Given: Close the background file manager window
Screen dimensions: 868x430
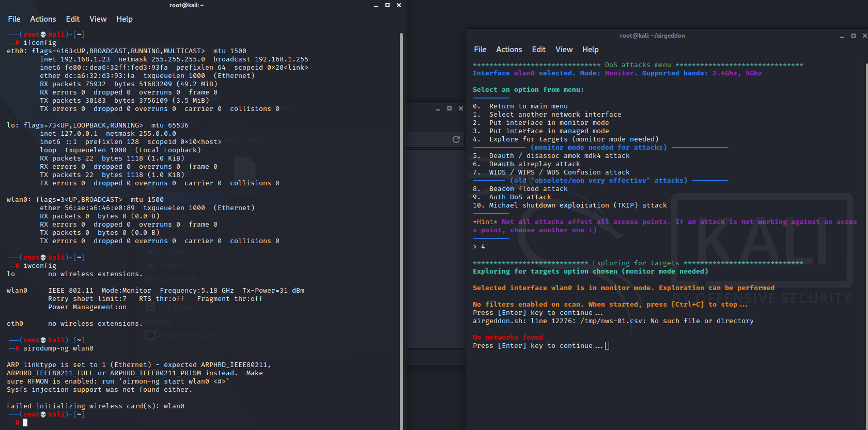Looking at the screenshot, I should [x=461, y=108].
